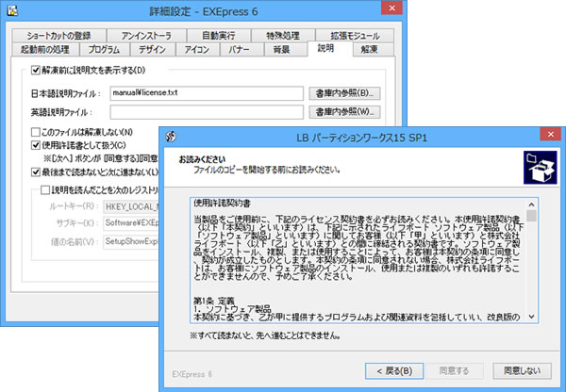Click the ルートキー(R) HKEY_LOCAL combo box
The image size is (566, 392).
131,206
